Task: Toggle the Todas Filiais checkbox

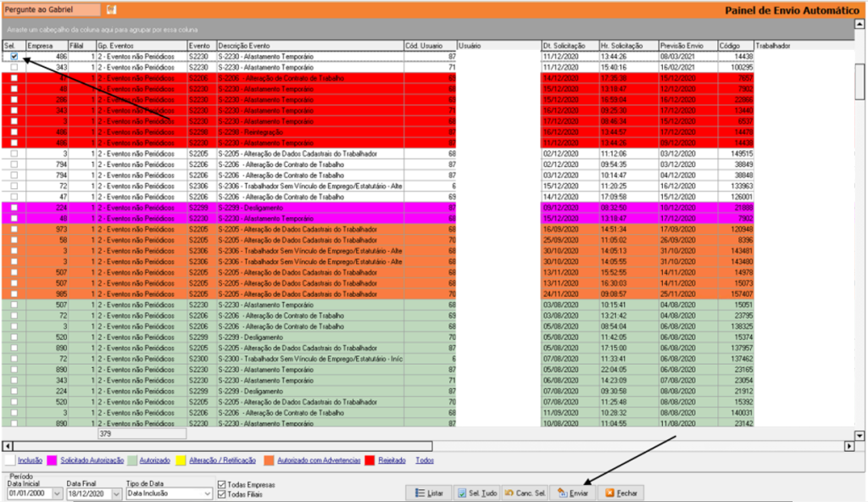Action: 222,494
